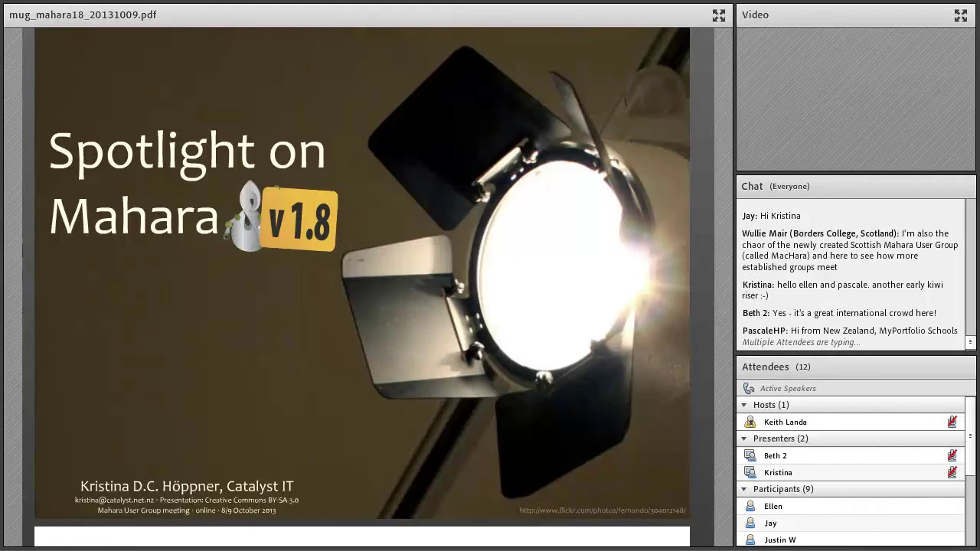Click Beth 2's chat message

(x=839, y=313)
